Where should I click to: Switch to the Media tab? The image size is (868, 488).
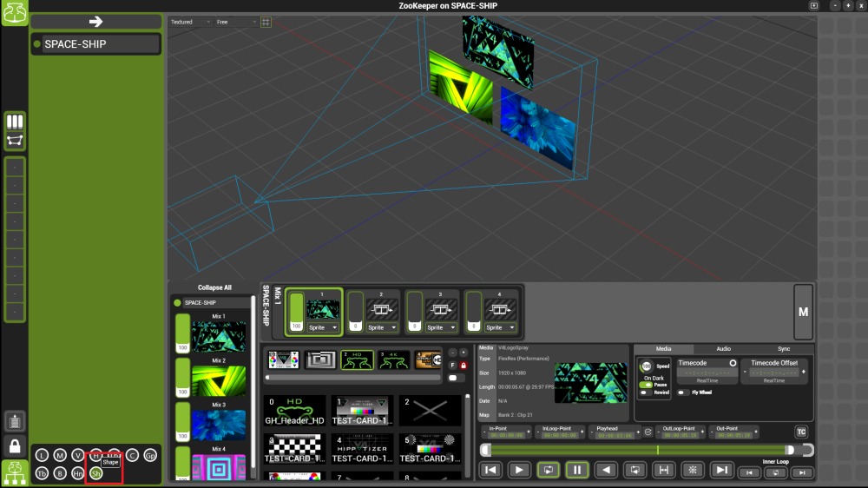coord(663,349)
